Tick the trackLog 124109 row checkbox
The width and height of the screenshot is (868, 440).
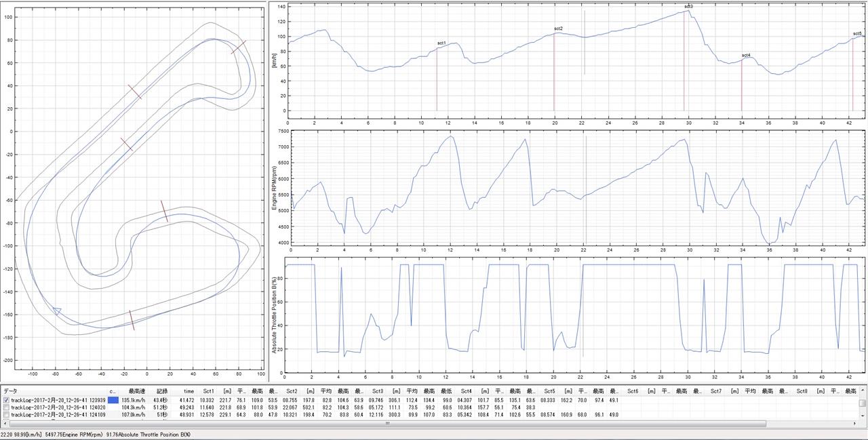pyautogui.click(x=6, y=414)
